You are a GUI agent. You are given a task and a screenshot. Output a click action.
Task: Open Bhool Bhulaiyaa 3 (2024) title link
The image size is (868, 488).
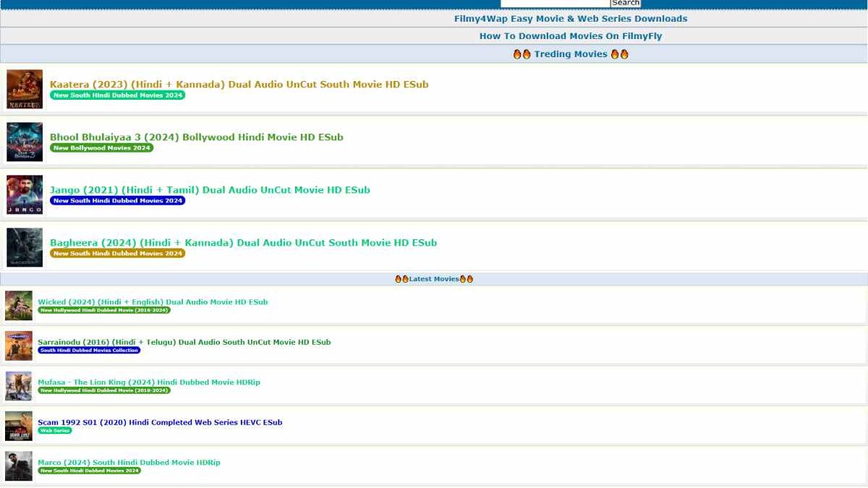pyautogui.click(x=197, y=137)
